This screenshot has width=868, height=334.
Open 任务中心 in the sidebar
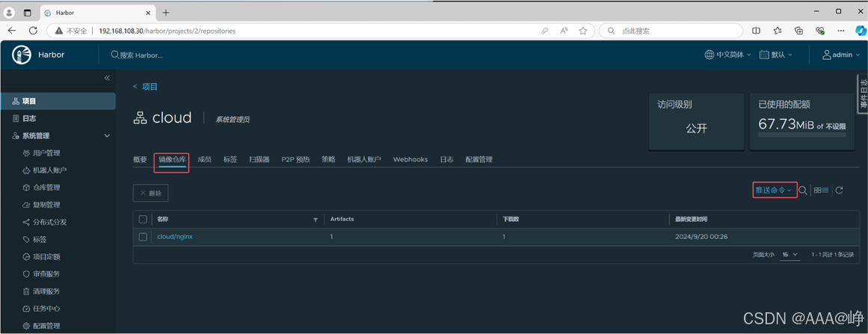pos(46,309)
